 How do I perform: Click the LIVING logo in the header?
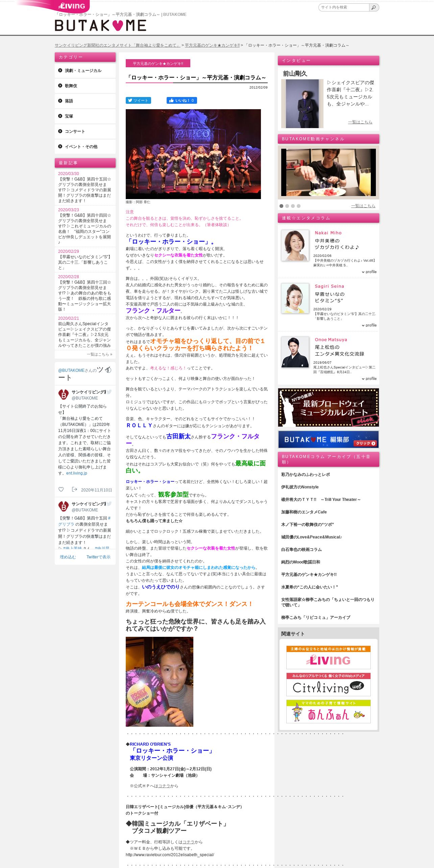click(x=72, y=6)
